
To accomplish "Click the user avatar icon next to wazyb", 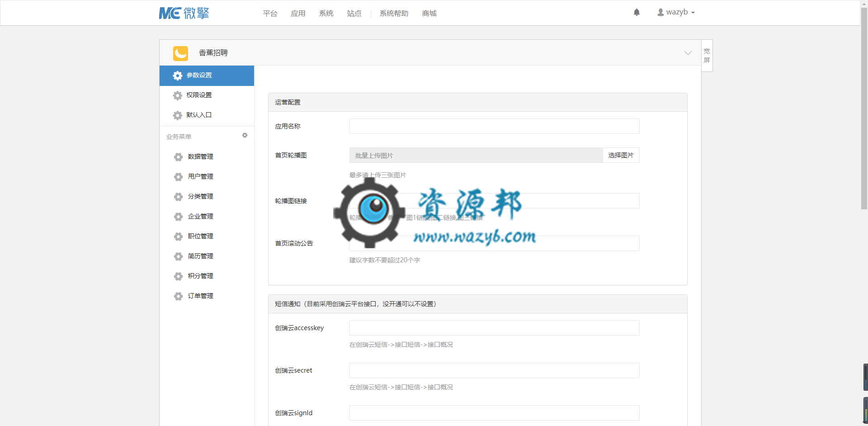I will [x=660, y=12].
